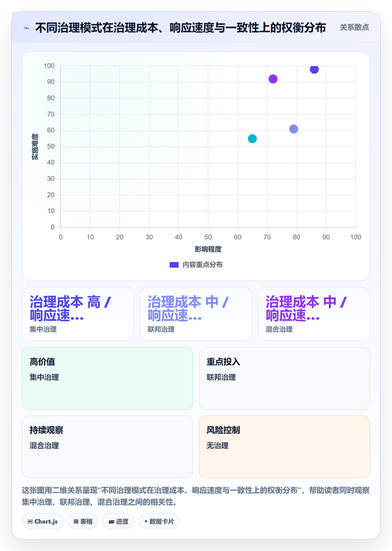Select the 重点投入 quadrant box
The image size is (392, 551).
pyautogui.click(x=284, y=379)
